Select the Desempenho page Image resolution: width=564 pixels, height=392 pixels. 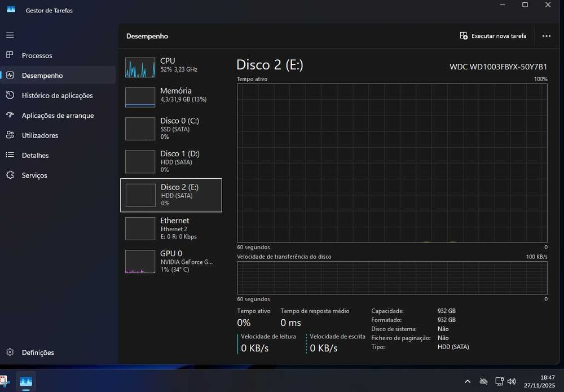point(58,75)
